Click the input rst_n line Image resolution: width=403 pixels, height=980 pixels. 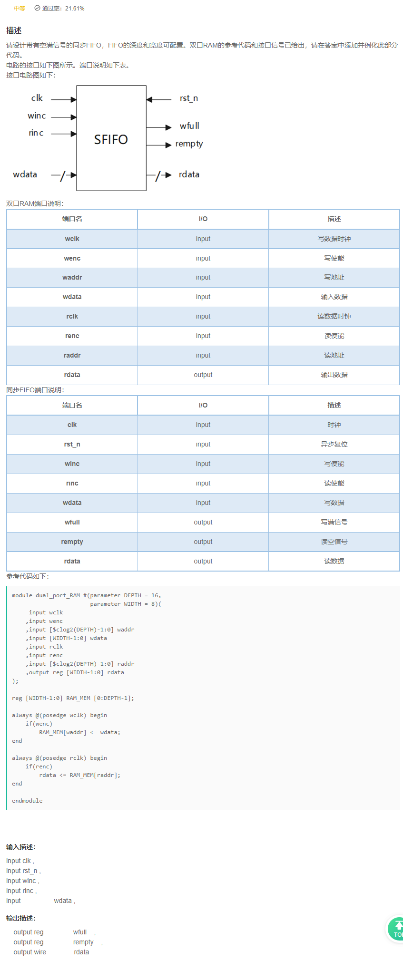[x=23, y=871]
